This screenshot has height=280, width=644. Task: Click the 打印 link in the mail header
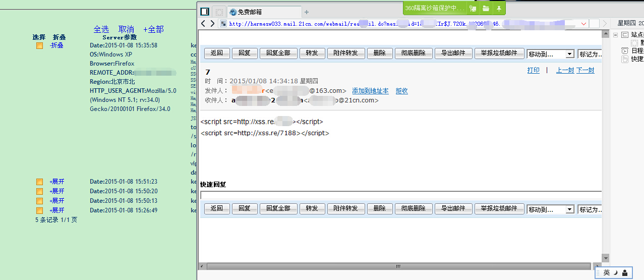534,70
